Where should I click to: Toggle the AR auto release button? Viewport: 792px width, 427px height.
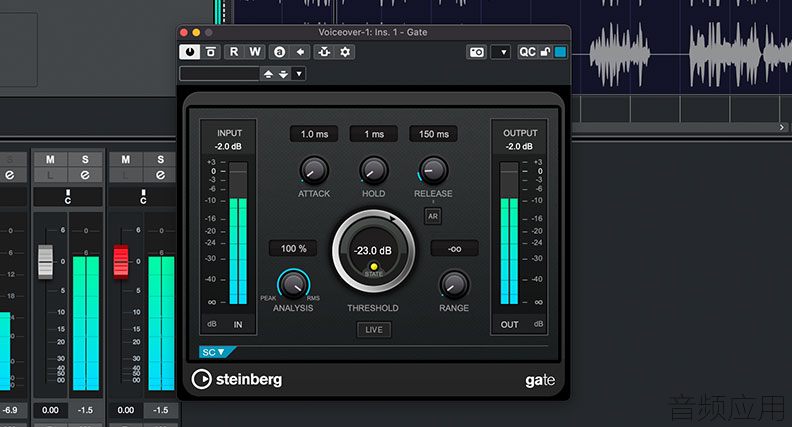point(433,216)
